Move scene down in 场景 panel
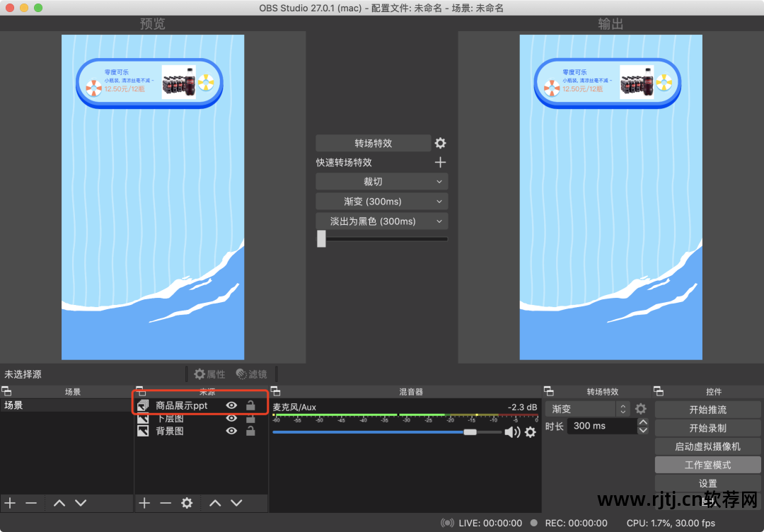 [81, 503]
